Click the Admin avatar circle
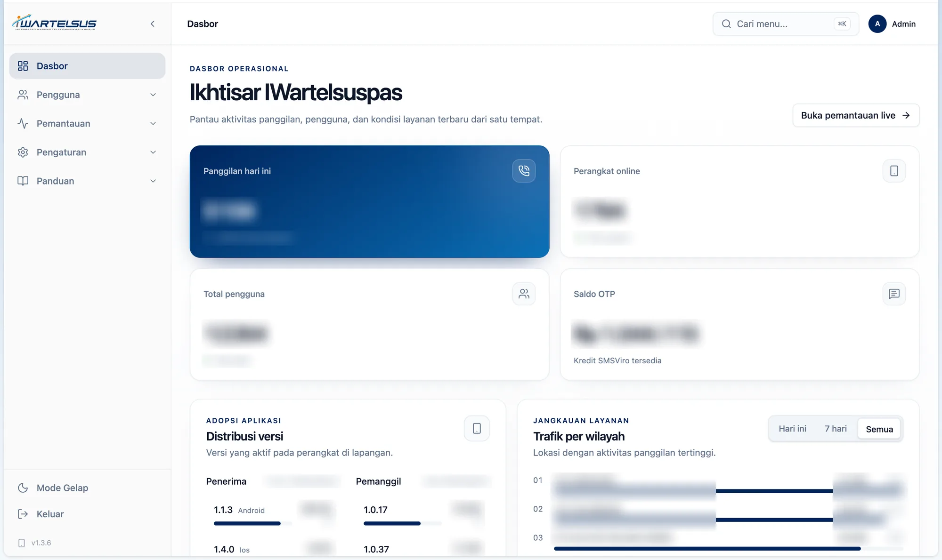The image size is (942, 560). (x=877, y=24)
